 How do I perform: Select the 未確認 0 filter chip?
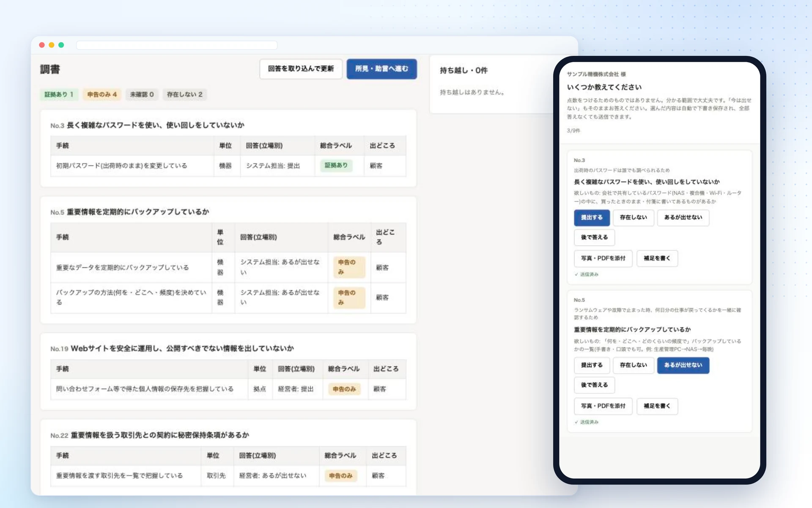(x=142, y=94)
